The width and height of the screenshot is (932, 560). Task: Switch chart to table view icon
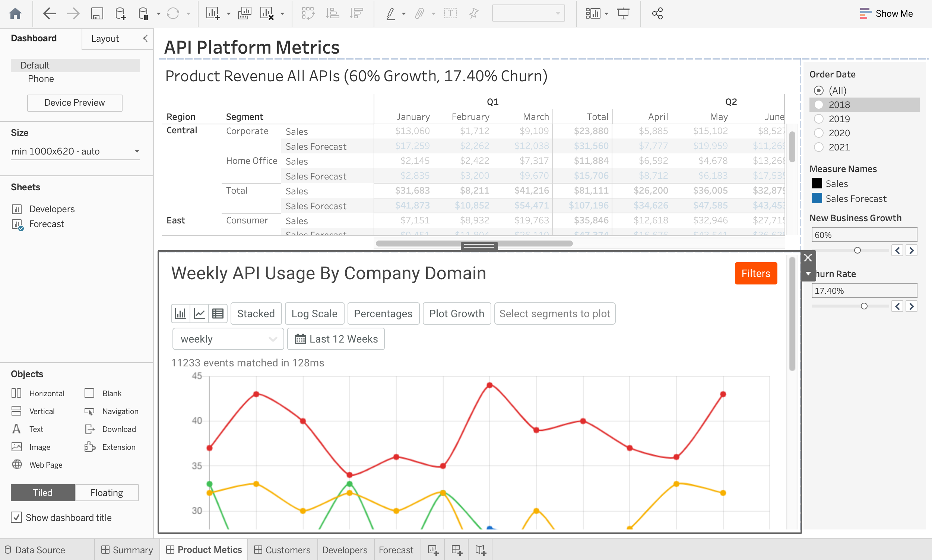(x=218, y=314)
